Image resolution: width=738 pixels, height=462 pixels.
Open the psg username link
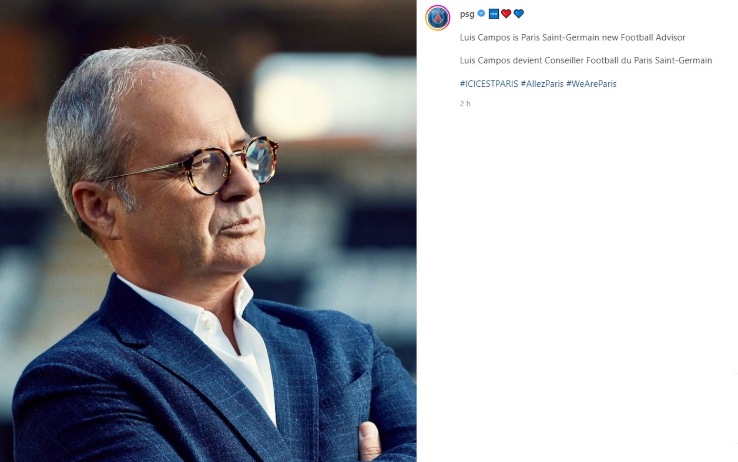(x=467, y=14)
